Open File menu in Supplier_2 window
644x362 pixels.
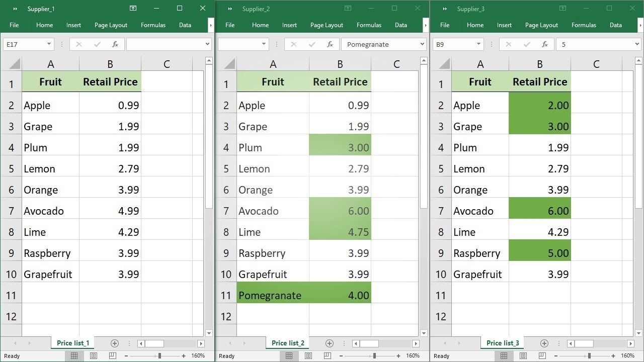(x=230, y=25)
